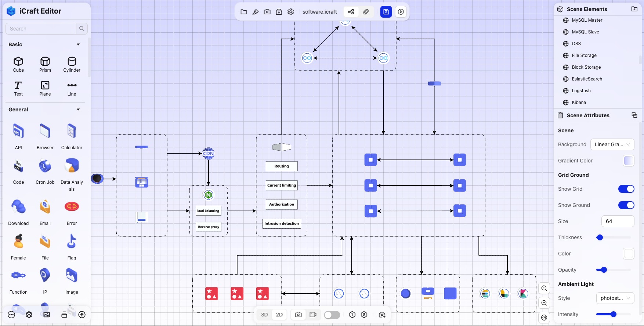Image resolution: width=644 pixels, height=326 pixels.
Task: Start video recording in the bottom bar
Action: click(313, 315)
